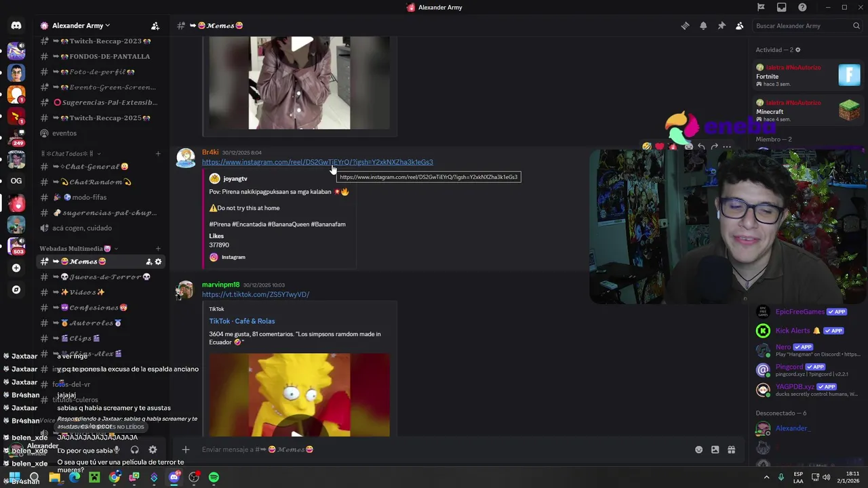Click username Br4ki in chat
This screenshot has height=488, width=868.
(x=210, y=152)
